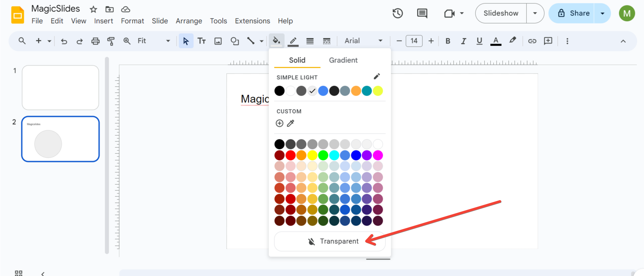Open the comments panel icon

coord(422,13)
